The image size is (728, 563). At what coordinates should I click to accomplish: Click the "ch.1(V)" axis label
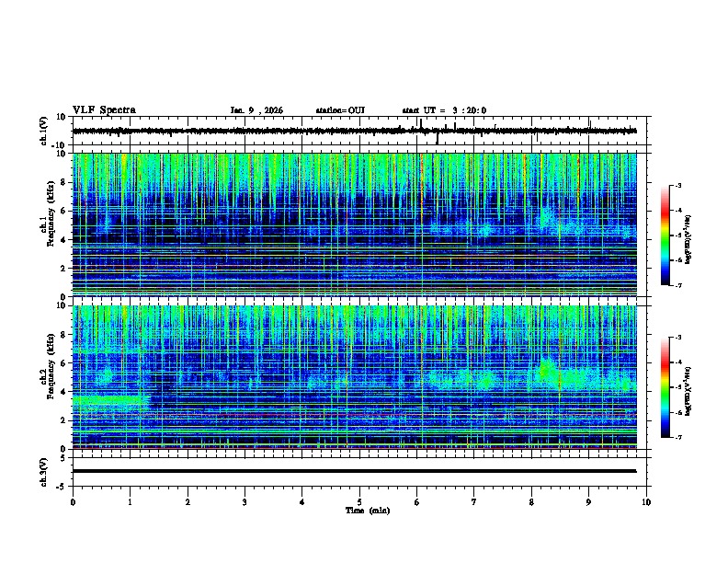click(44, 131)
